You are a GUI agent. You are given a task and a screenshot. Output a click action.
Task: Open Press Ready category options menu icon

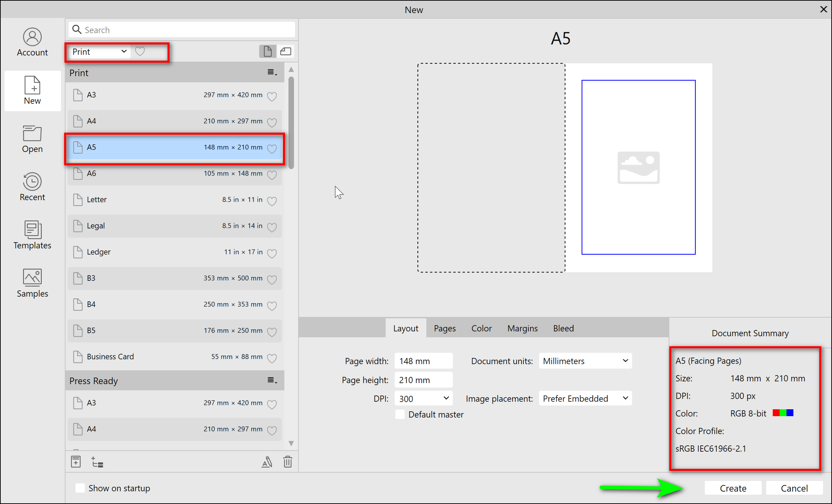(x=272, y=380)
